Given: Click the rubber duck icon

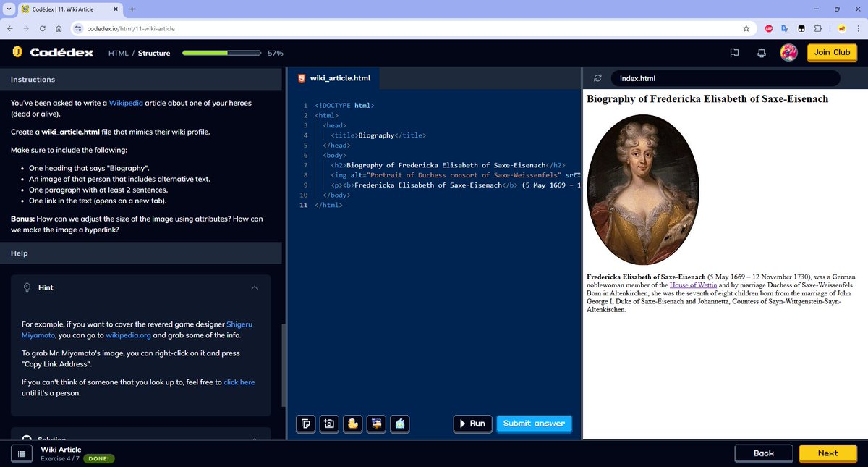Looking at the screenshot, I should (352, 424).
